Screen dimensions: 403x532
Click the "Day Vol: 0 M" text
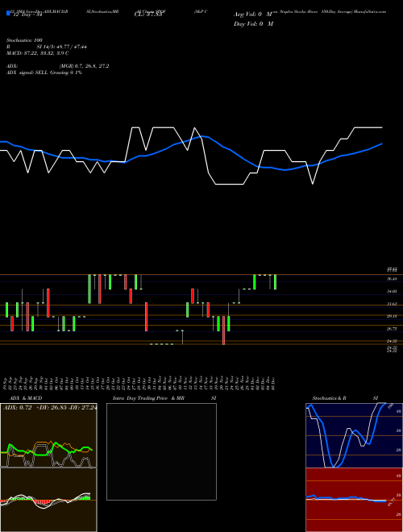[253, 24]
